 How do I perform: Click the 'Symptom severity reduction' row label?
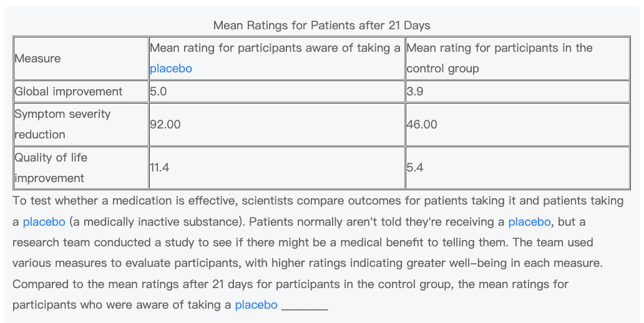(62, 124)
